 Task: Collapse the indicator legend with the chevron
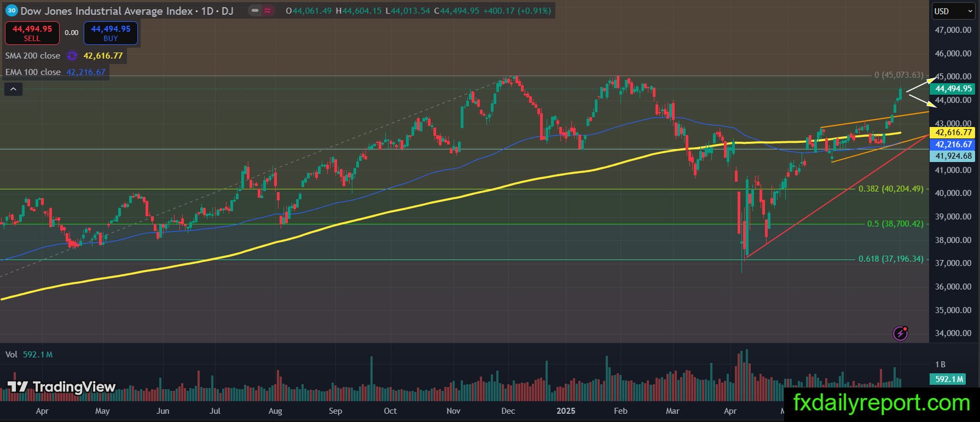coord(14,89)
